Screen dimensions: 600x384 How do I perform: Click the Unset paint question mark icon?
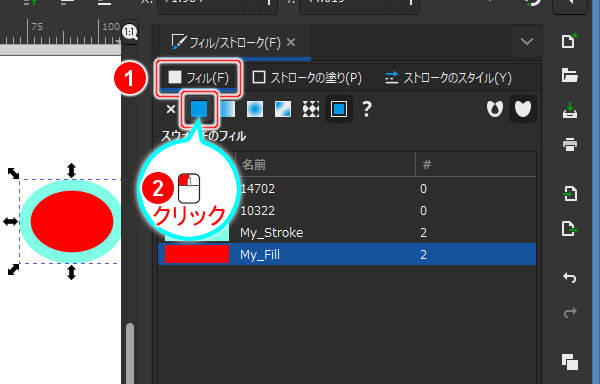[x=366, y=109]
